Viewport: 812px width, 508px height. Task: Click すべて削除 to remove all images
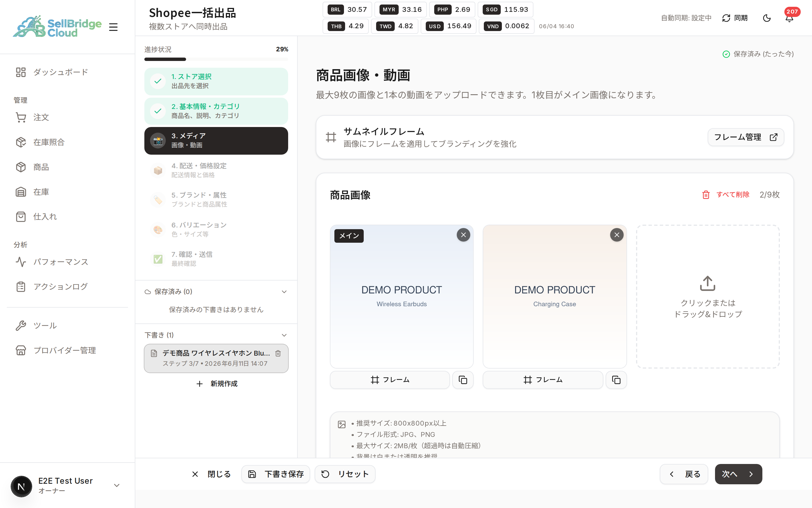pos(725,195)
